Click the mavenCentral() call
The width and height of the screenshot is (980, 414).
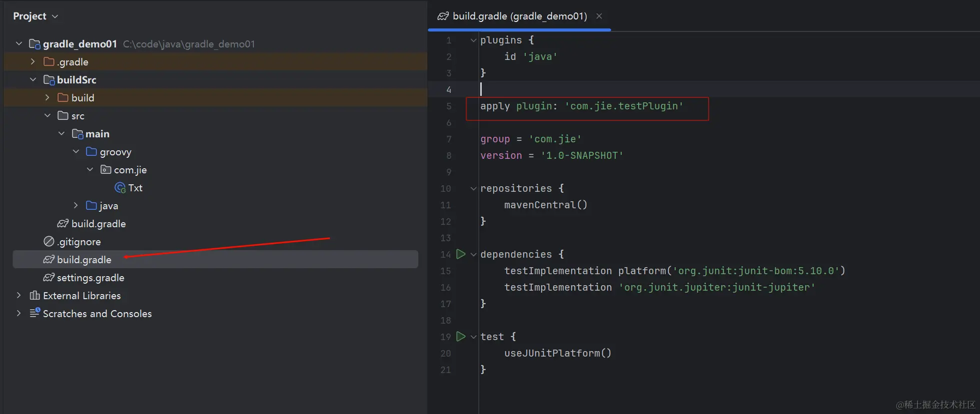546,205
